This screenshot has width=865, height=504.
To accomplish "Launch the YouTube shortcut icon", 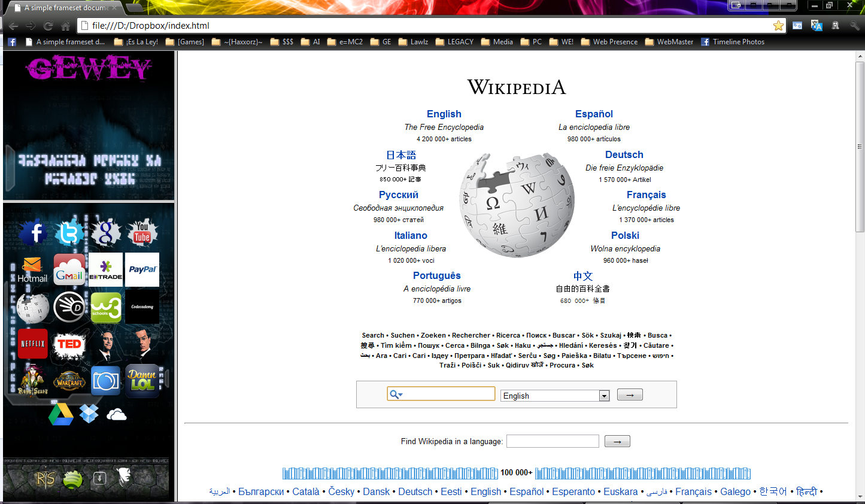I will click(x=142, y=232).
